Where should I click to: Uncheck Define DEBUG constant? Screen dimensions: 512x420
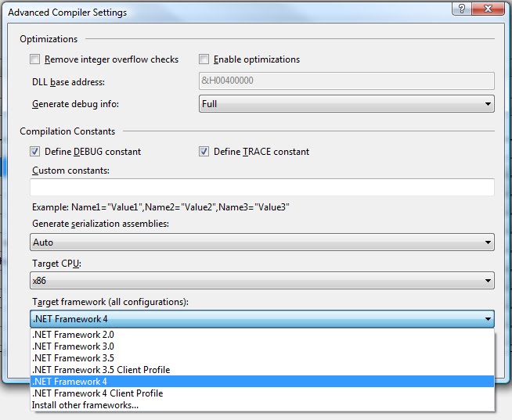click(35, 152)
